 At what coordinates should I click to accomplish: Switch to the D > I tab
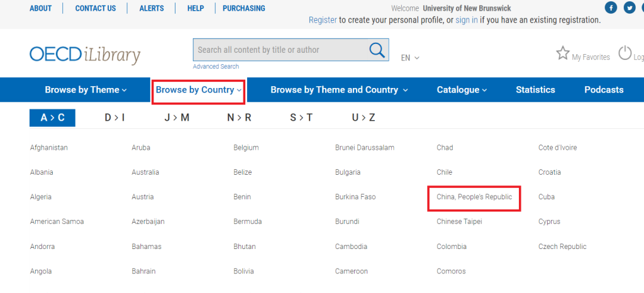click(114, 118)
